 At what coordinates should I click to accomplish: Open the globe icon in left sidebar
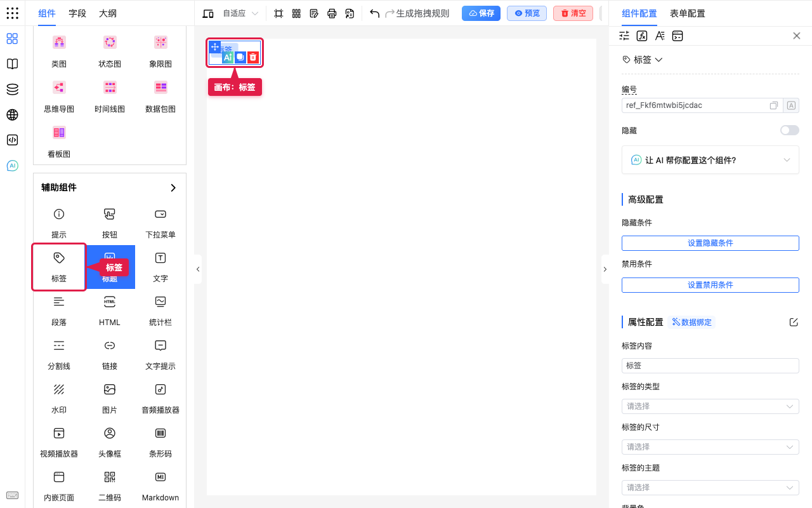(x=12, y=115)
